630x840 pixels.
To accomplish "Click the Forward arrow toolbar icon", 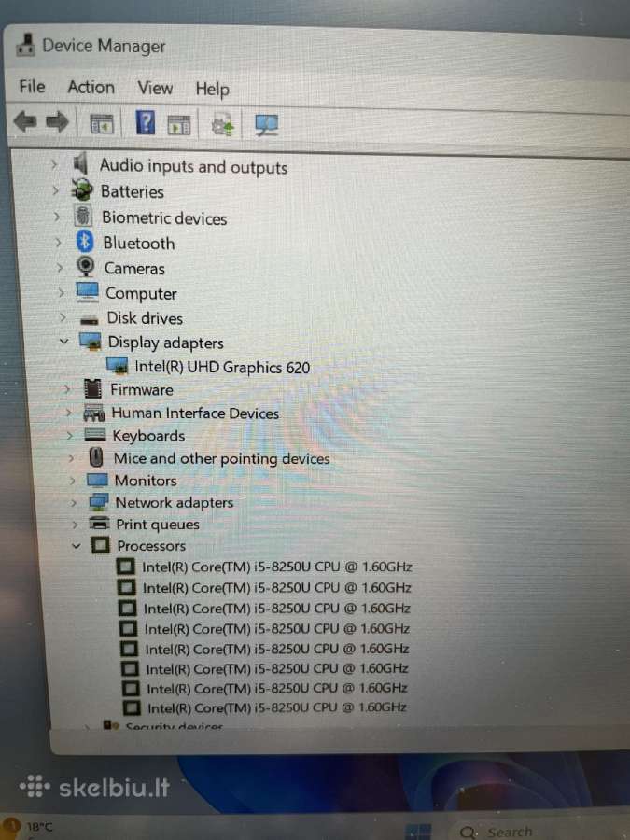I will 57,122.
